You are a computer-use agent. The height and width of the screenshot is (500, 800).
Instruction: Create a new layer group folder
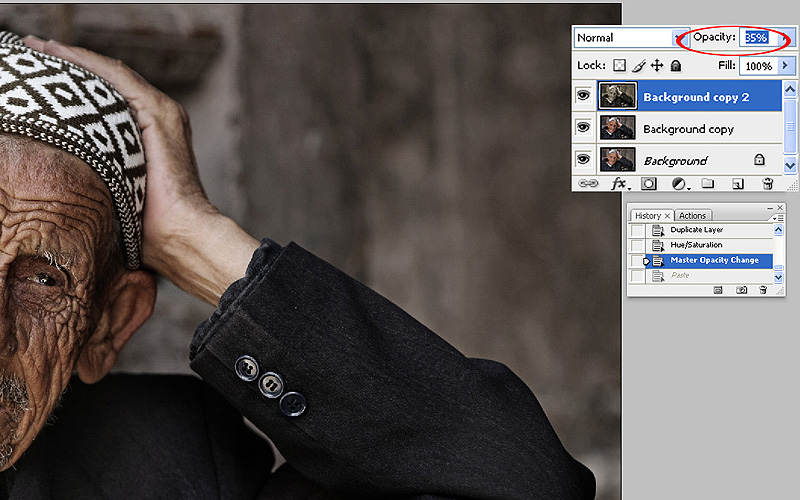708,184
